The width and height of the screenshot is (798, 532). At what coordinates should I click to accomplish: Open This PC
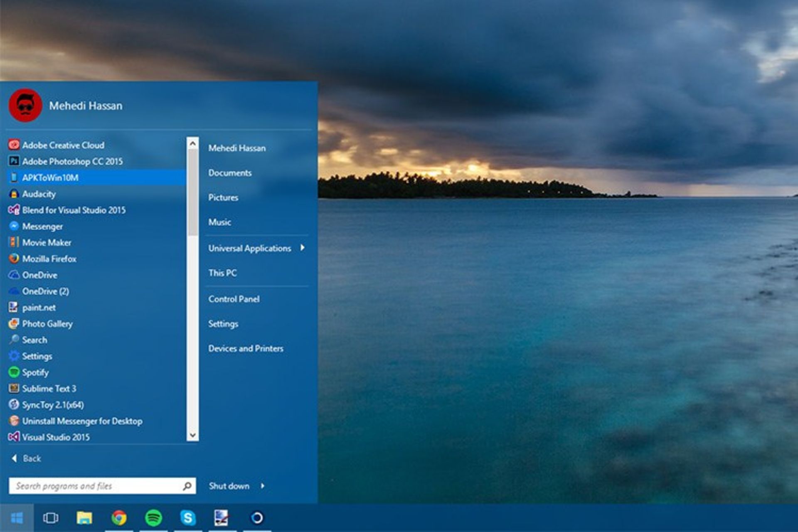tap(222, 273)
